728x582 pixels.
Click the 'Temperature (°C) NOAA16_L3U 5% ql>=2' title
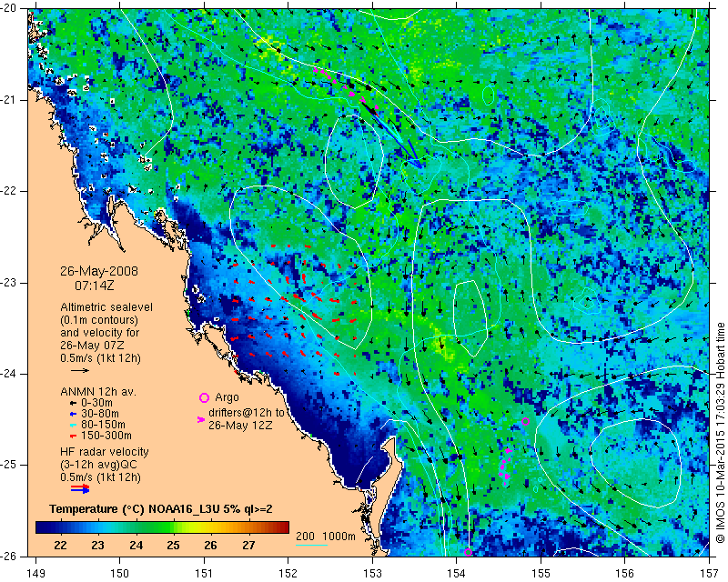point(161,509)
